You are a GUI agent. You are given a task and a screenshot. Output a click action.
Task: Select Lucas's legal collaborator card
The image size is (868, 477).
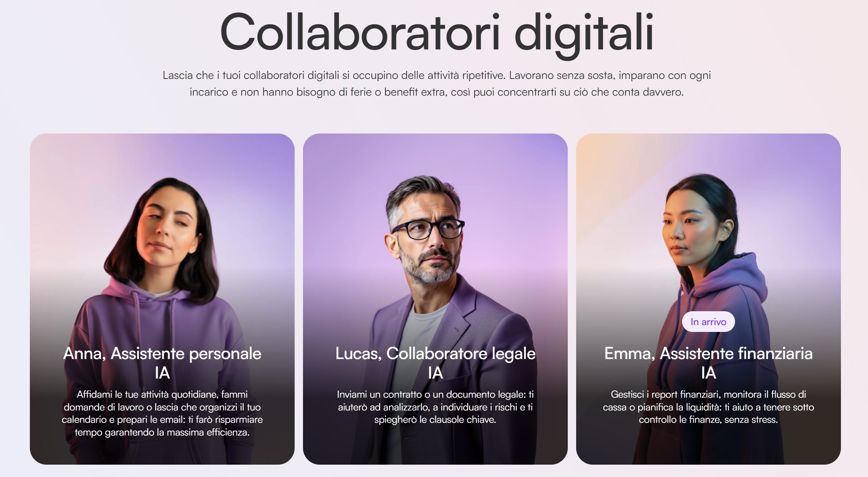435,299
